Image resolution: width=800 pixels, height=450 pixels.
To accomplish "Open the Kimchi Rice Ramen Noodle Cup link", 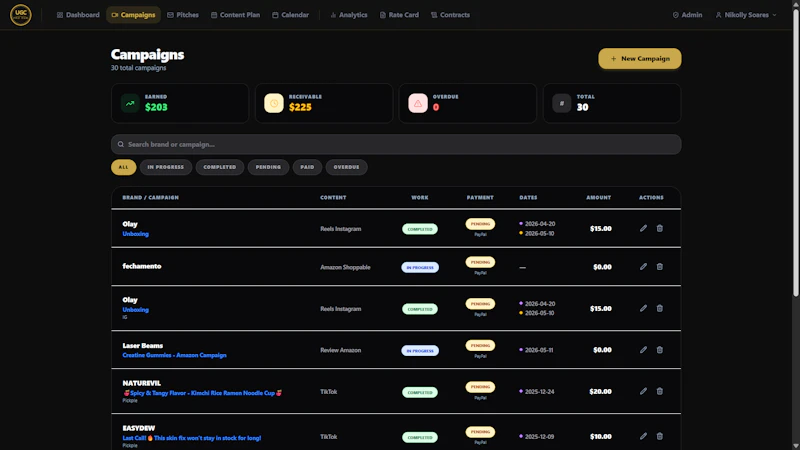I will click(203, 393).
